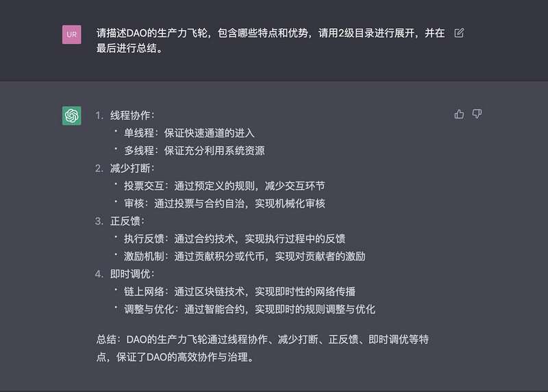Click the ChatGPT logo avatar

point(72,116)
